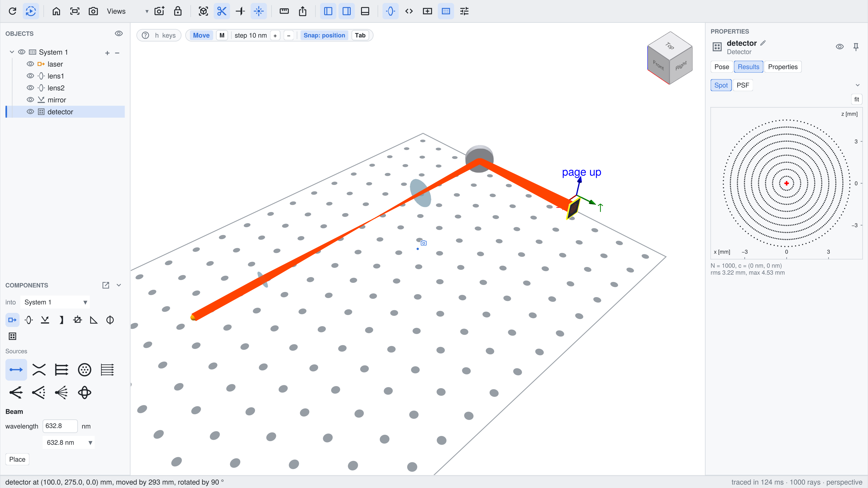Toggle the bottom panel layout icon
The height and width of the screenshot is (488, 868).
tap(365, 11)
